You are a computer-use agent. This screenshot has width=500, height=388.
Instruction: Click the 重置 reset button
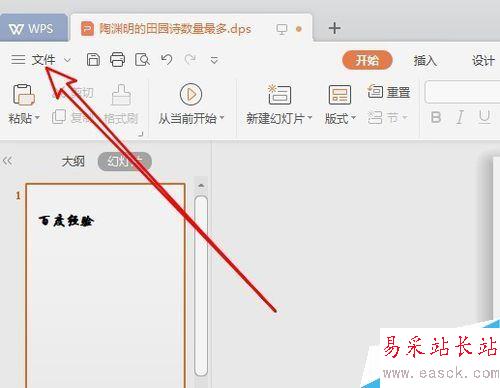(x=389, y=92)
